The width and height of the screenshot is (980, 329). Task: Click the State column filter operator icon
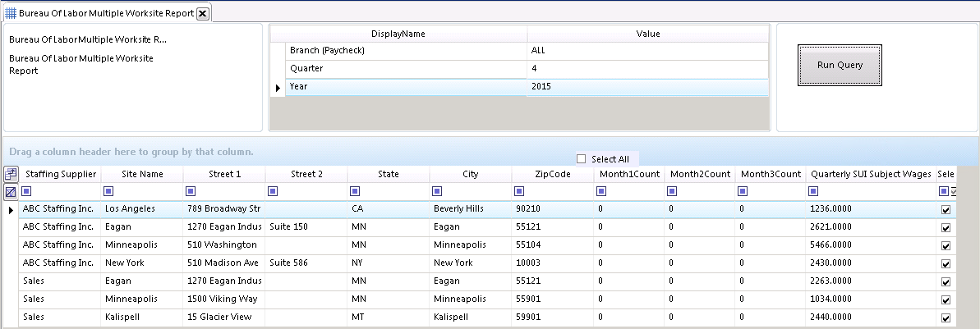tap(356, 191)
